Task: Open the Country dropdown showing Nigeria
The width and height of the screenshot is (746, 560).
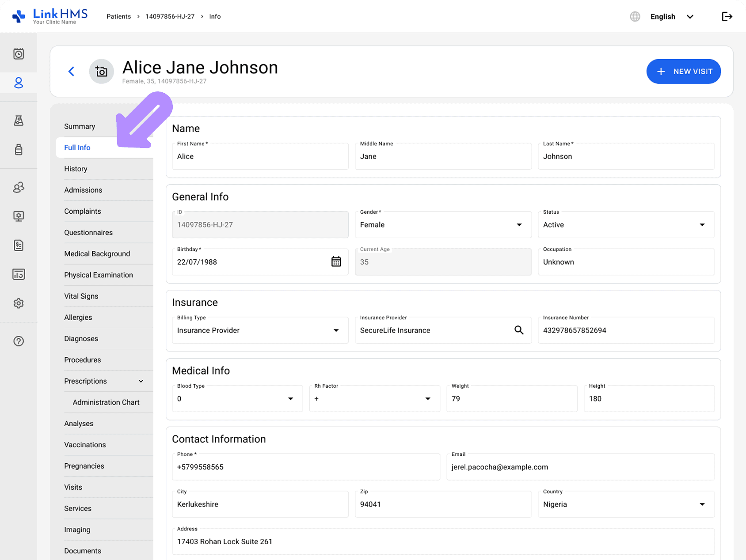Action: 625,504
